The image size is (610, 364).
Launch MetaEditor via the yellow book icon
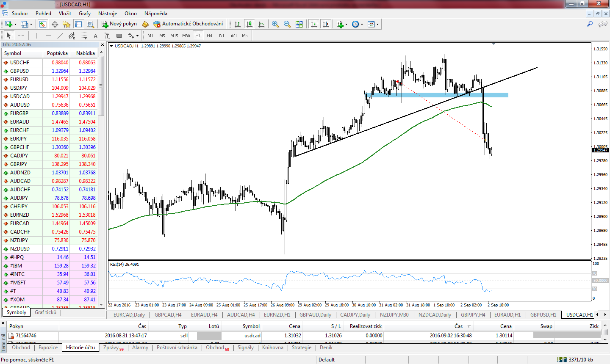[145, 24]
